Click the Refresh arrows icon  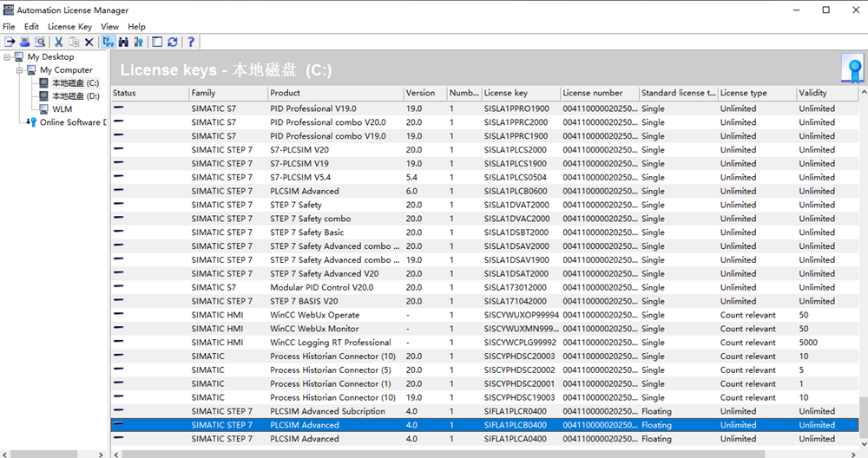[x=173, y=42]
